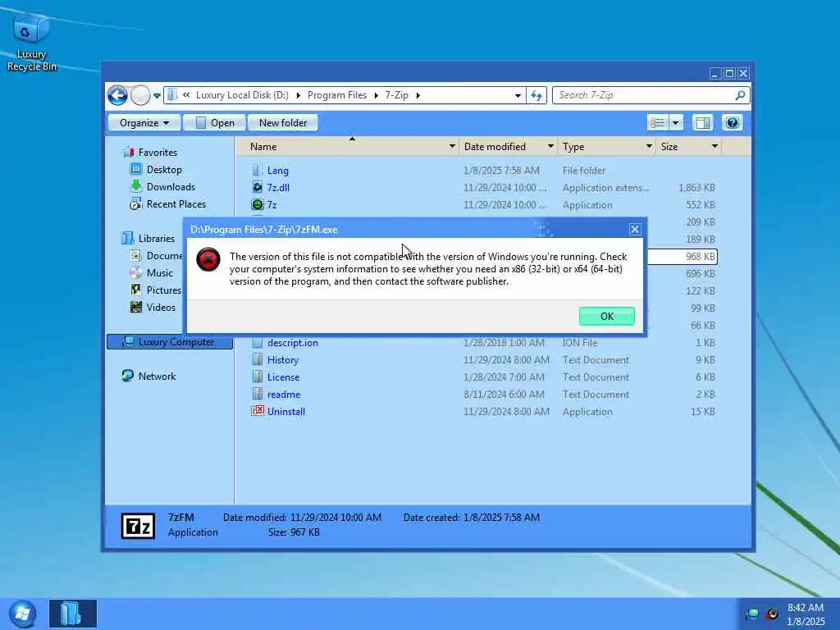Open the Size column filter dropdown
This screenshot has width=840, height=630.
coord(714,146)
